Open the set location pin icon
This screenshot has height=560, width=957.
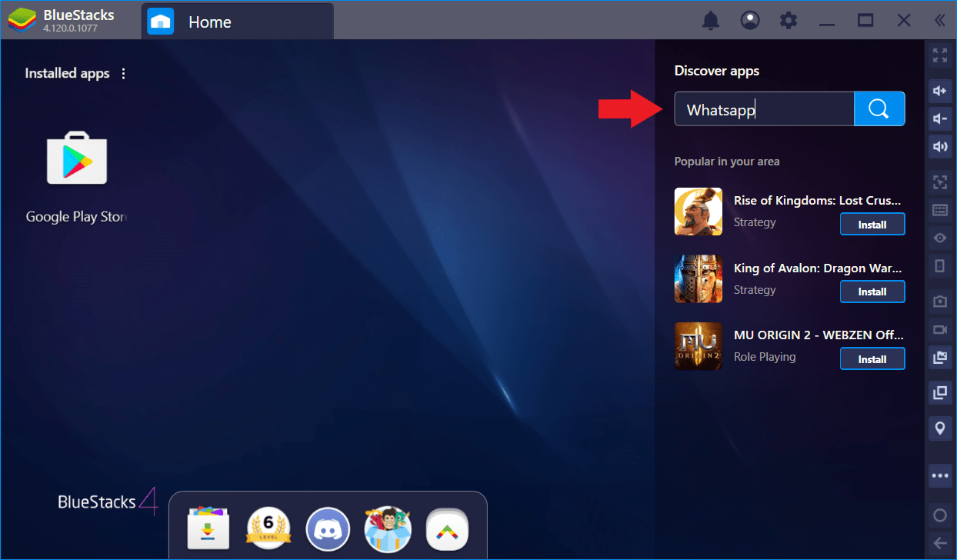(939, 428)
